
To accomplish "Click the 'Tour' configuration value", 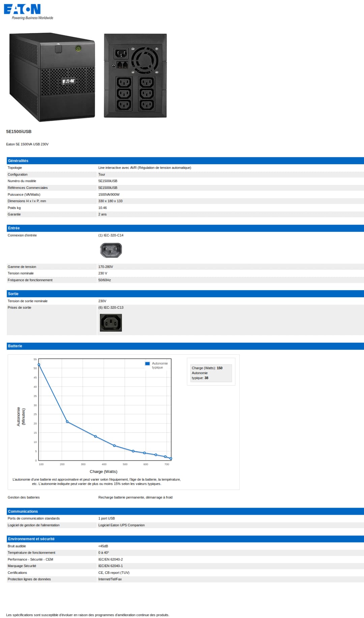I will click(102, 174).
